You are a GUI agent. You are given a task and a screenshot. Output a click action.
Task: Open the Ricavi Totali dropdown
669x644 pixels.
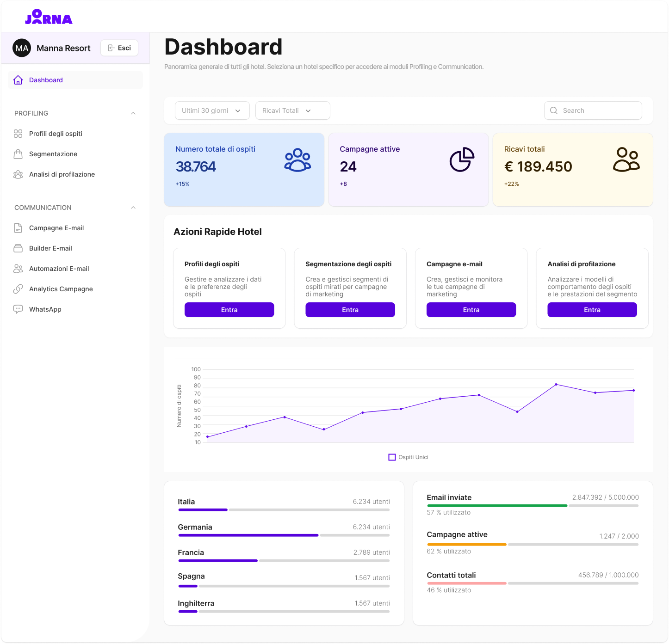click(x=292, y=110)
